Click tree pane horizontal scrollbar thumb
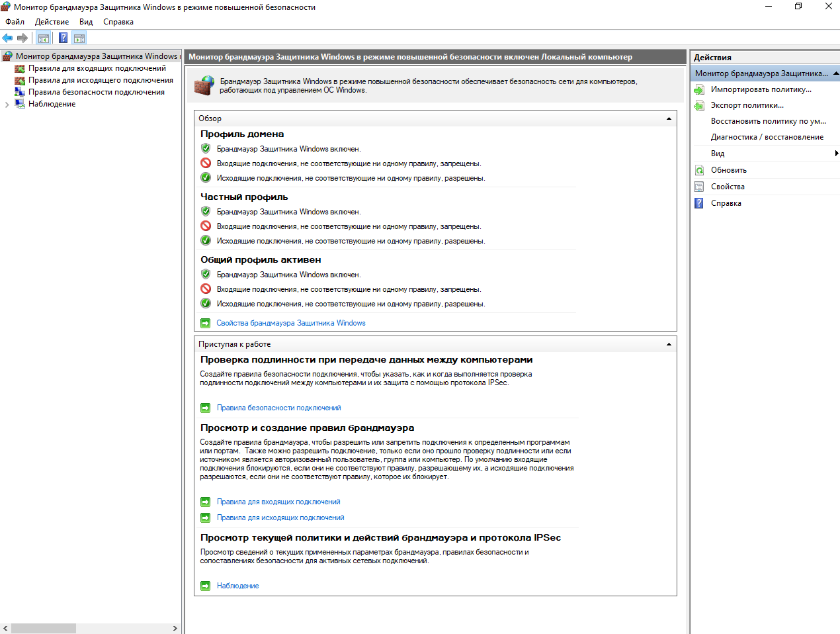The height and width of the screenshot is (634, 840). tap(44, 628)
